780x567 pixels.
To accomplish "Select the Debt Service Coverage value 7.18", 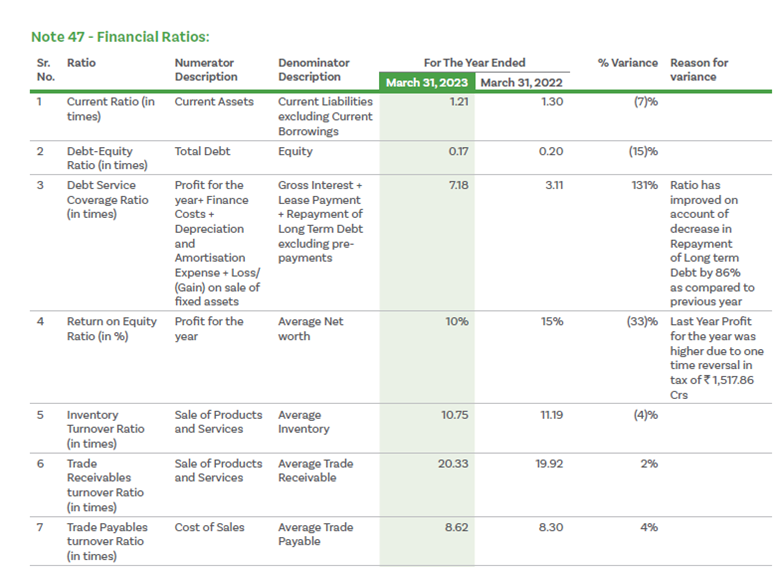I will click(x=459, y=185).
